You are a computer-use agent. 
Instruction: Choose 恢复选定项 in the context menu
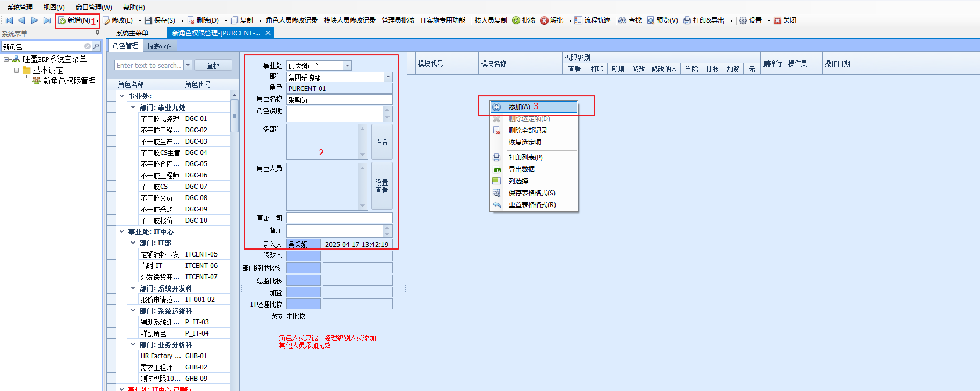[x=534, y=143]
